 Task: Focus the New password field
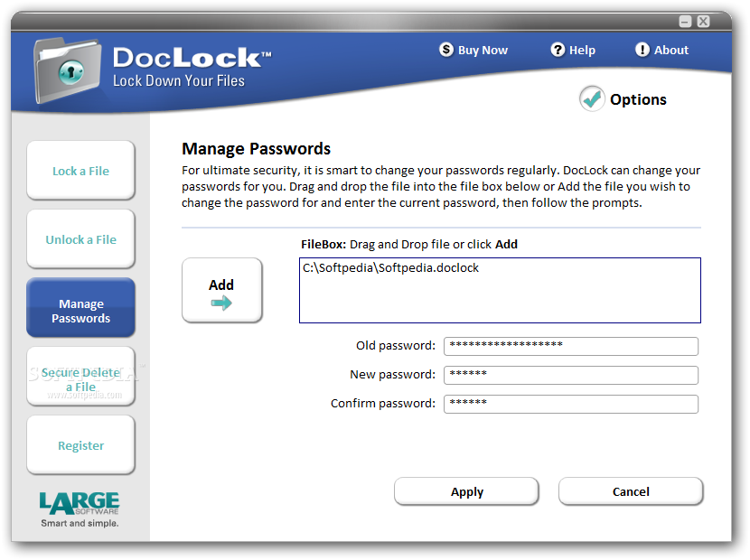[570, 375]
